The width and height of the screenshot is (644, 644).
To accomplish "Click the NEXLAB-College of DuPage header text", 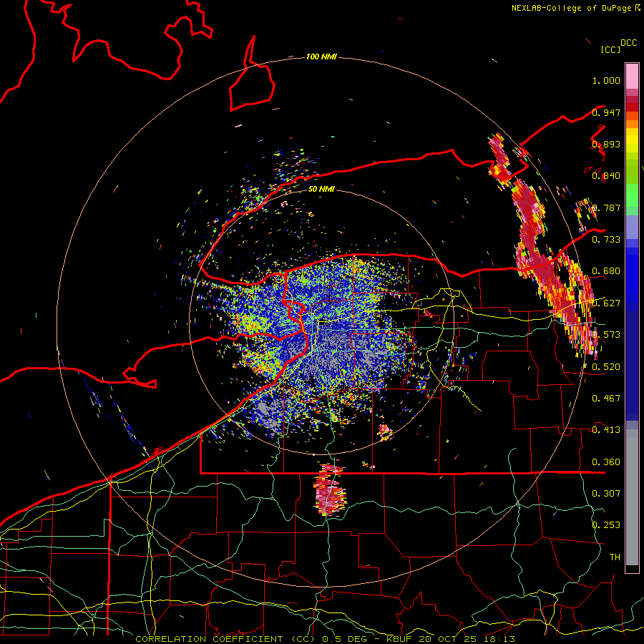I will pyautogui.click(x=571, y=8).
